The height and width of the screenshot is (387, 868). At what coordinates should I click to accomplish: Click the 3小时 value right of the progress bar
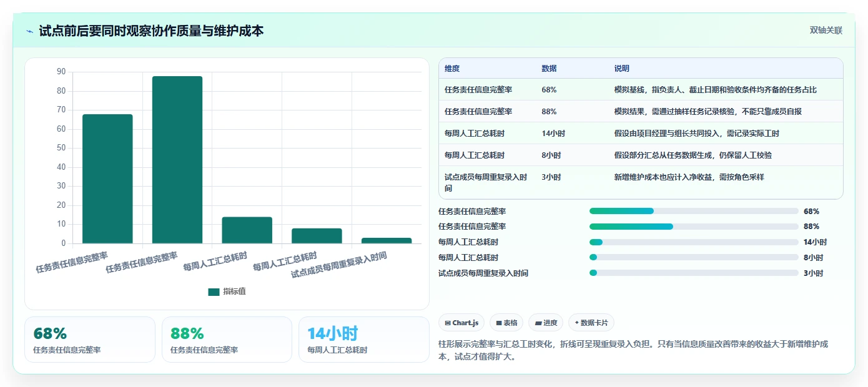(813, 273)
